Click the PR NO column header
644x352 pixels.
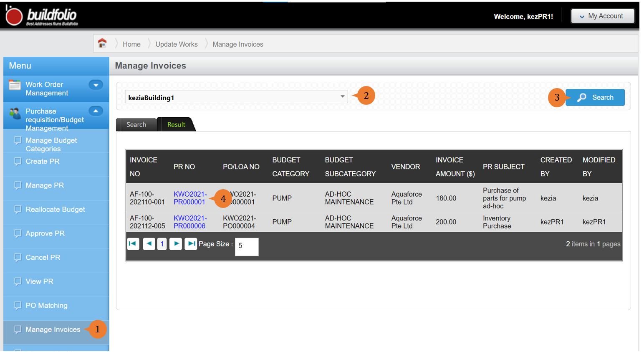184,167
